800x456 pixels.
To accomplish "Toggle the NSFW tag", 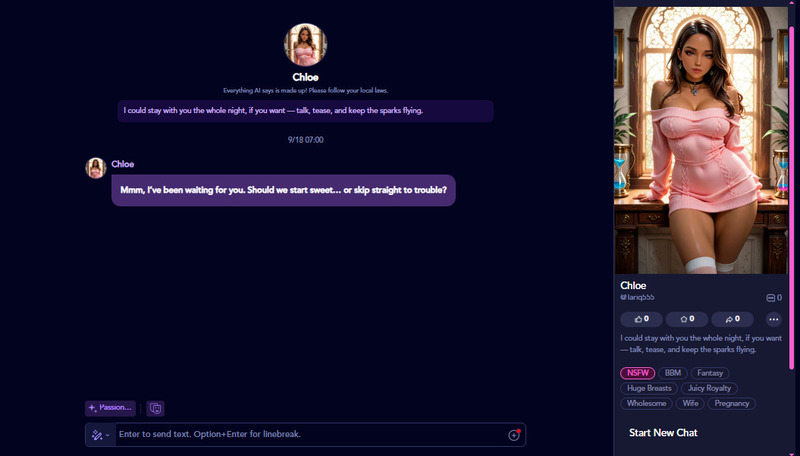I will 637,373.
